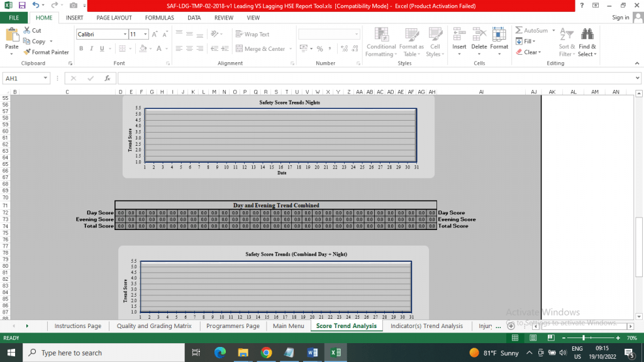Open the Indicator(s) Trend Analysis sheet
Screen dimensions: 644x362
[x=426, y=326]
